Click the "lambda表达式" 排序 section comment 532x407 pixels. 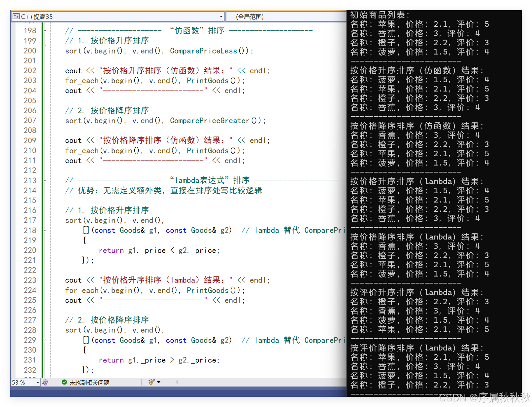click(x=201, y=180)
